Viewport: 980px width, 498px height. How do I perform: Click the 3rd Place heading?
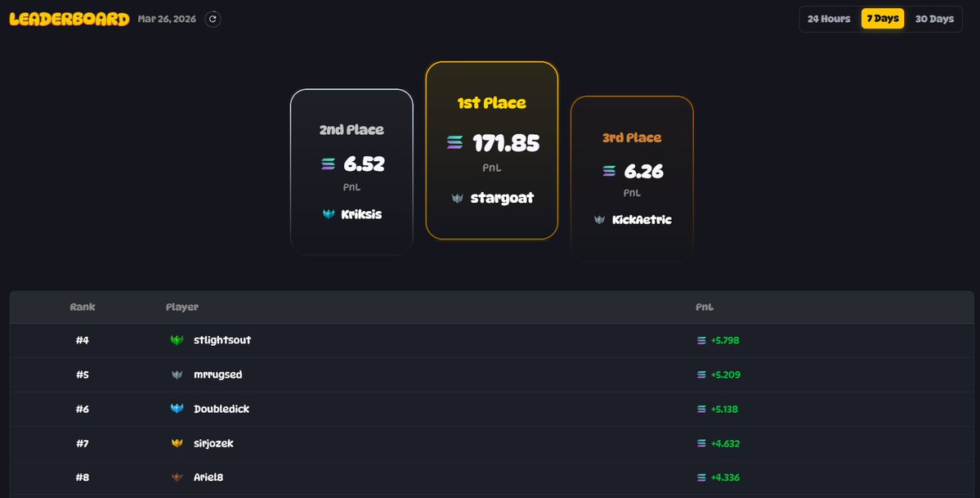pyautogui.click(x=632, y=137)
